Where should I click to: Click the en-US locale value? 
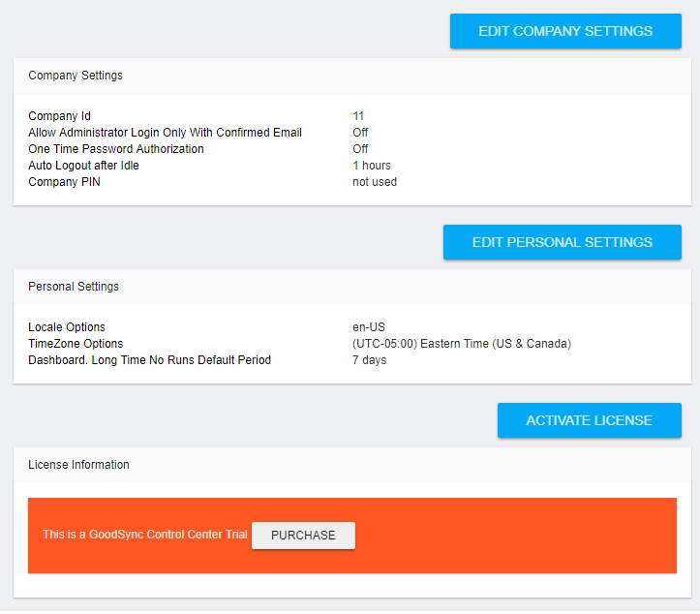(x=369, y=327)
